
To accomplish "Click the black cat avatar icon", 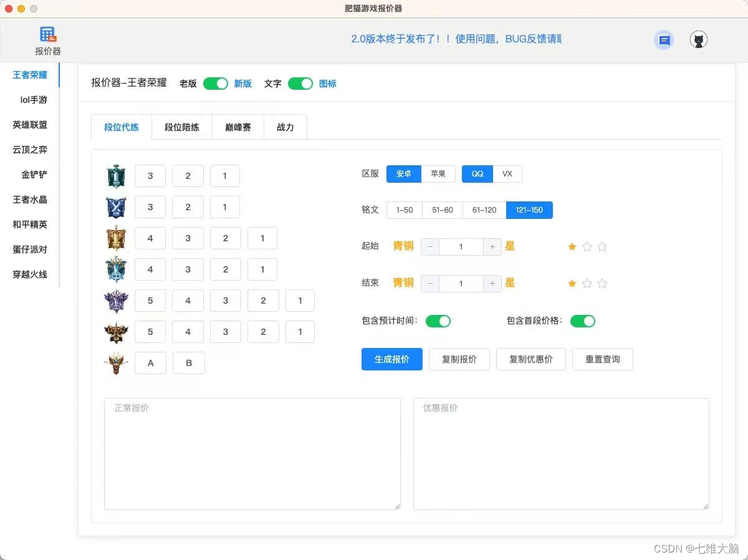I will [699, 40].
